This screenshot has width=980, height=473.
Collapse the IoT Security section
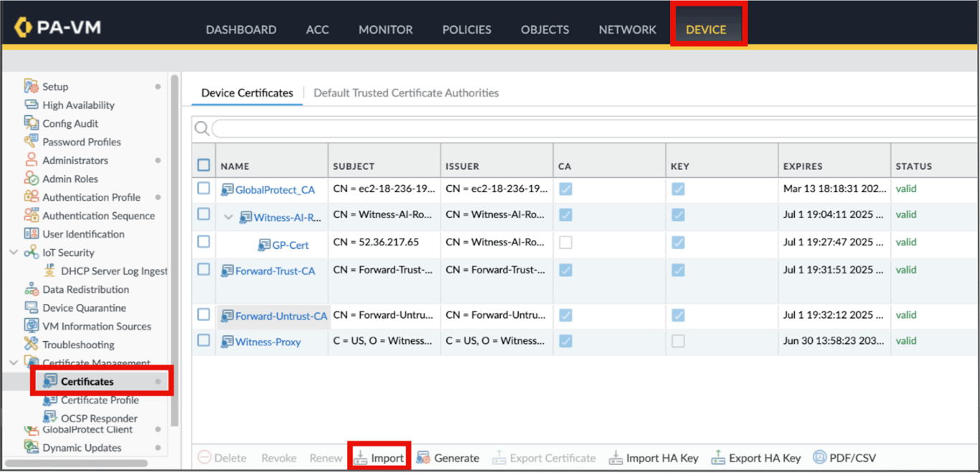point(14,252)
